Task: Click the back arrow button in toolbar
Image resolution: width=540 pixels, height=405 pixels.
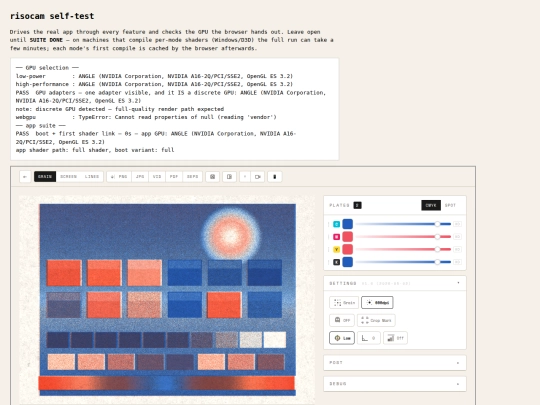Action: [x=25, y=177]
